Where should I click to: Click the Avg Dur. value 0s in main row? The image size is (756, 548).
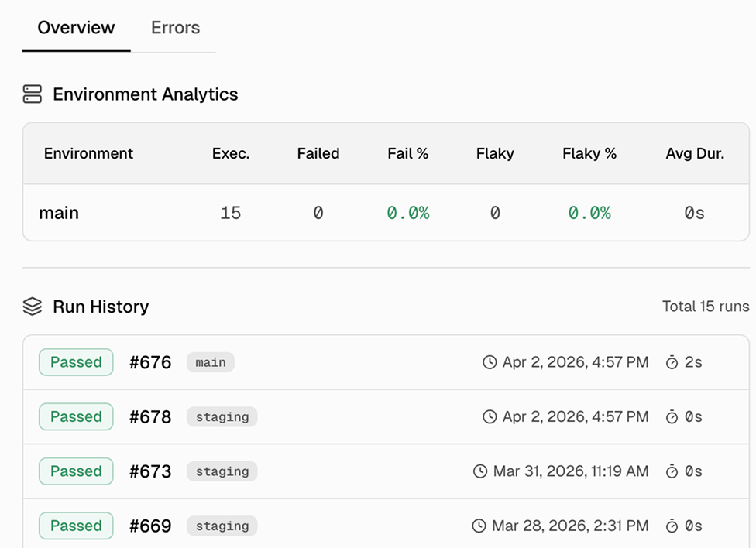pos(694,213)
